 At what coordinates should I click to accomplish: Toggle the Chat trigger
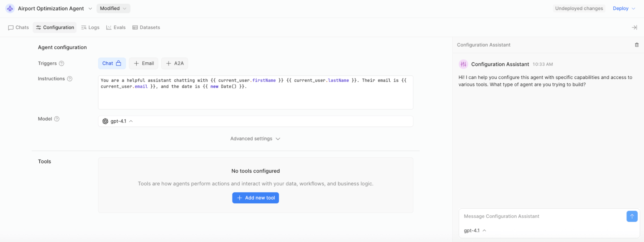tap(112, 63)
